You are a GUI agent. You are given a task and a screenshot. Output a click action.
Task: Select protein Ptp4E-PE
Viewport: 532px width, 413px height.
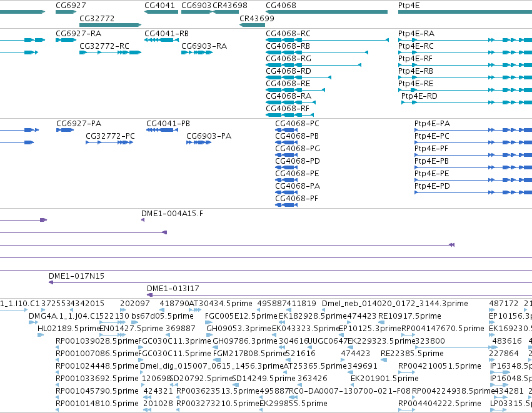(473, 180)
